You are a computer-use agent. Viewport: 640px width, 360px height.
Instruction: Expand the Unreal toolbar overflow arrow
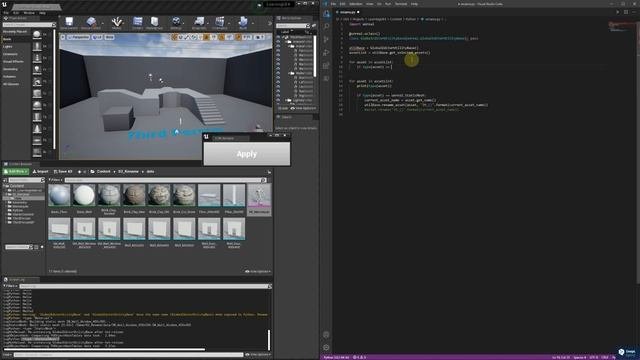(x=270, y=24)
